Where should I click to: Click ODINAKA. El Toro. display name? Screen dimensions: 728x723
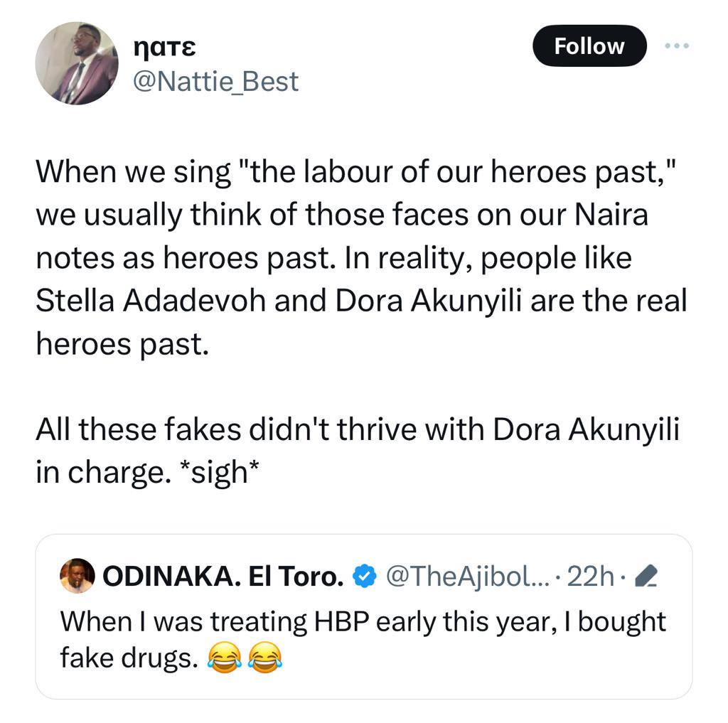[224, 576]
